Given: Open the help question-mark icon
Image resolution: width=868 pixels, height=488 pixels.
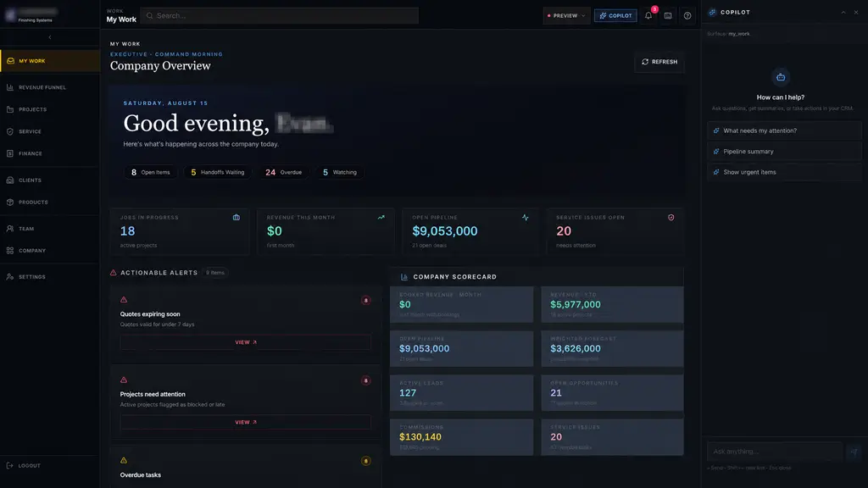Looking at the screenshot, I should click(x=687, y=15).
